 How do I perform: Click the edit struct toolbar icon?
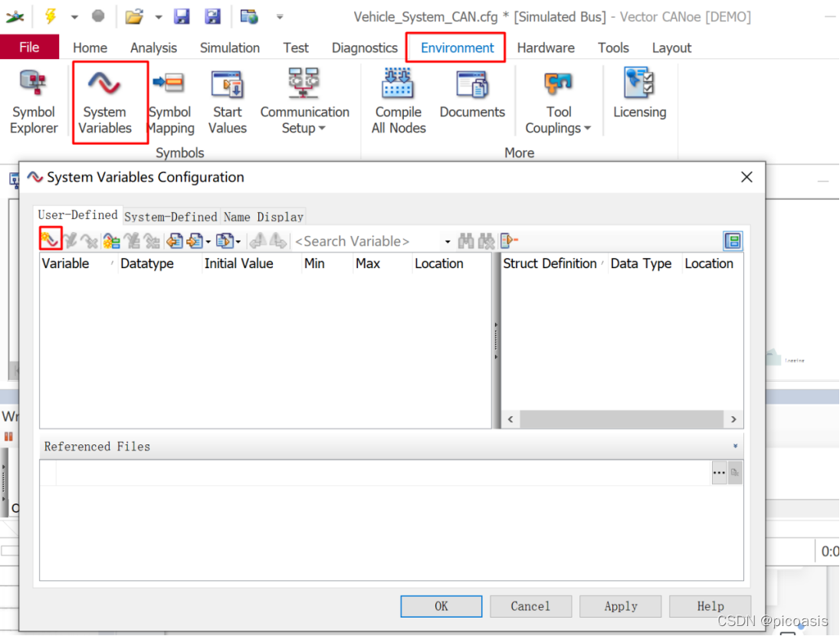(x=132, y=241)
